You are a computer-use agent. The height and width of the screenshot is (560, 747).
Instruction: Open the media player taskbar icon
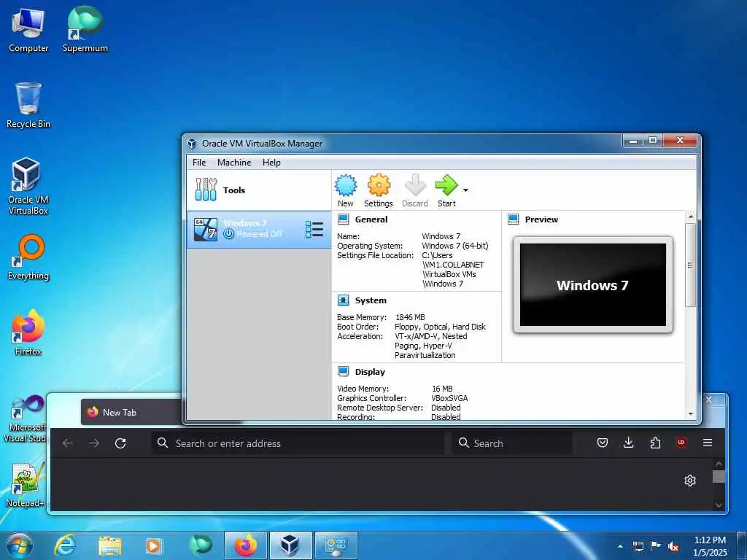point(154,545)
